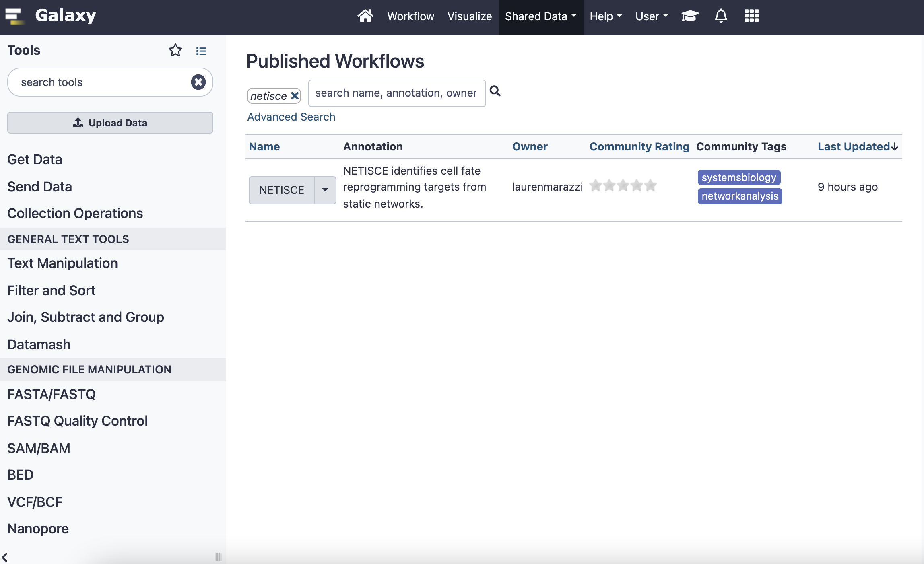
Task: Open the Workflow tab
Action: point(410,16)
